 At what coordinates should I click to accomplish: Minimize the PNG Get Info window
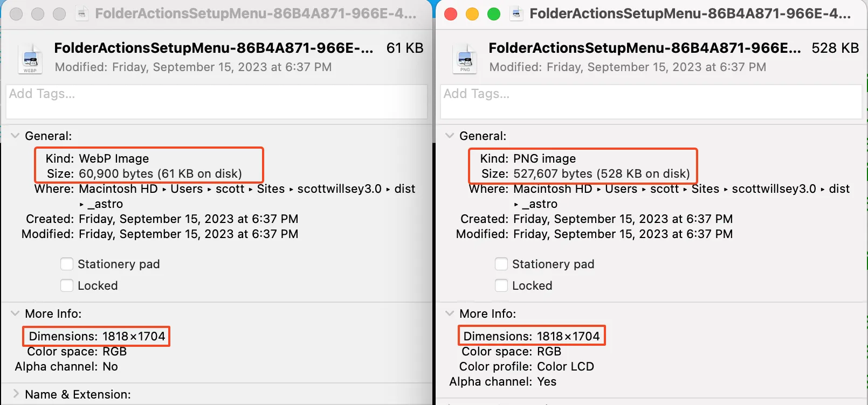click(x=473, y=13)
